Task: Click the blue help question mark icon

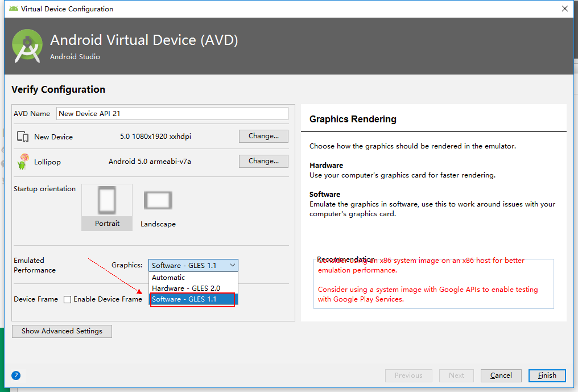Action: (16, 376)
